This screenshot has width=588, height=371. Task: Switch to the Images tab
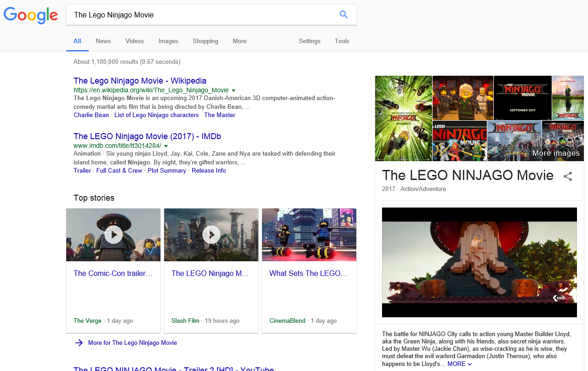point(168,41)
